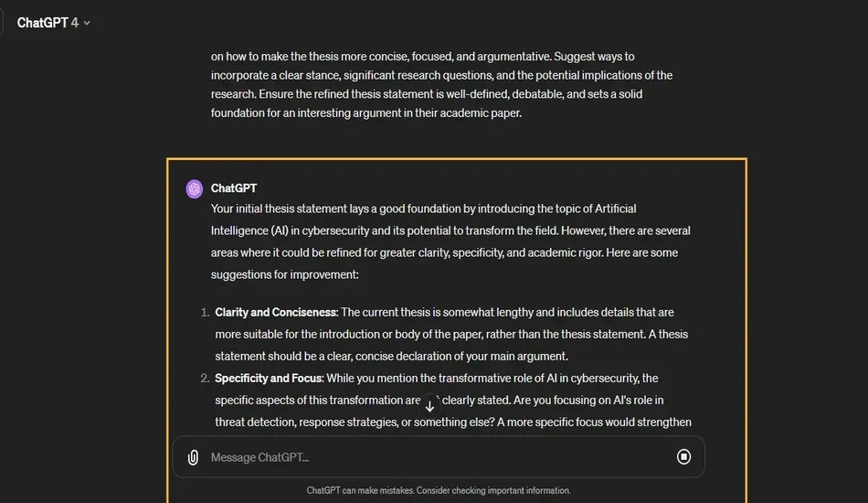Focus the Message ChatGPT input field

tap(439, 457)
